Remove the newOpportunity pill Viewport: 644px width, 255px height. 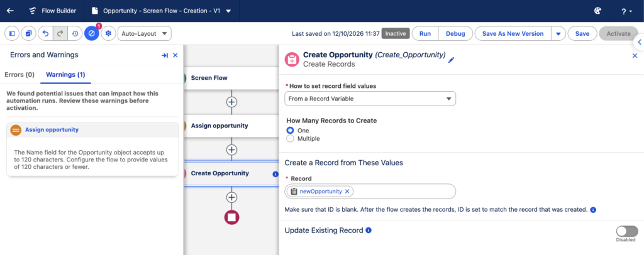click(x=347, y=192)
